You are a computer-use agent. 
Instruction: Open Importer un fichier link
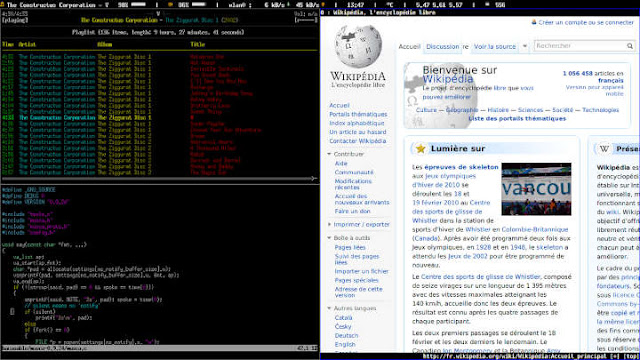pos(361,271)
